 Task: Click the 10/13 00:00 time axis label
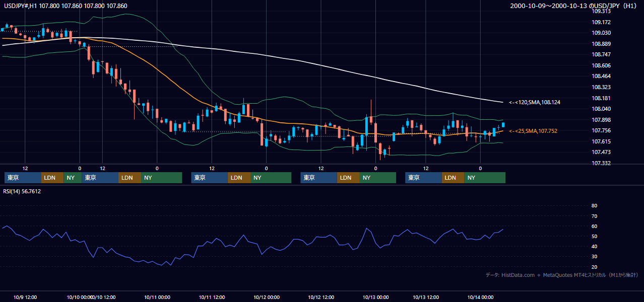pos(376,297)
